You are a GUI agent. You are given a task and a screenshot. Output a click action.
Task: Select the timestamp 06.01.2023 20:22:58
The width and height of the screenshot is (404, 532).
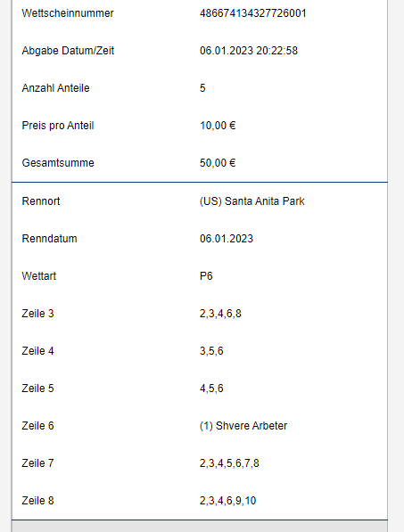click(249, 51)
